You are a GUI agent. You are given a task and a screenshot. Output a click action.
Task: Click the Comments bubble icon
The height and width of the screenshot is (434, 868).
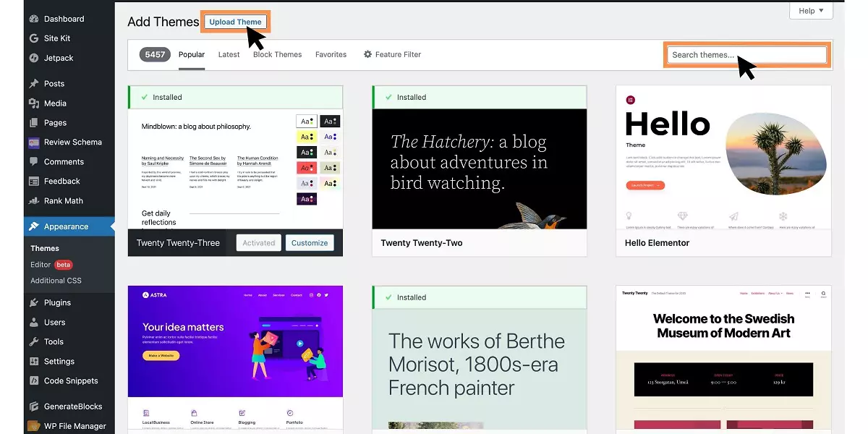coord(34,162)
